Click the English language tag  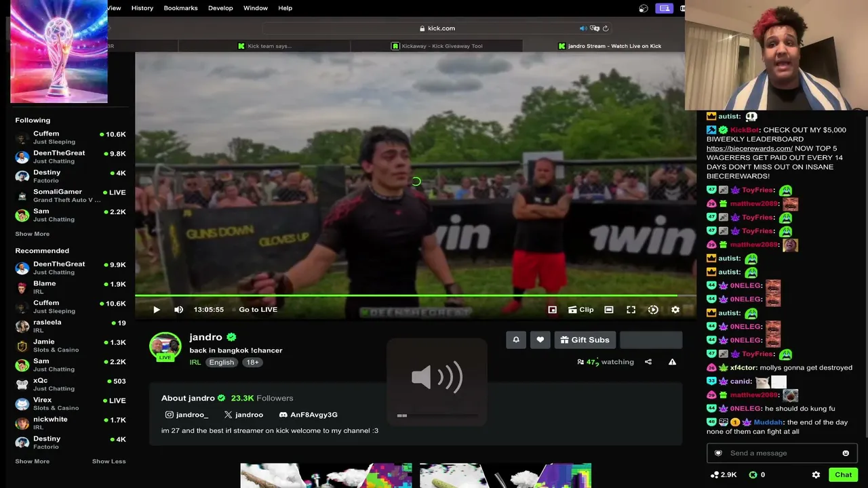pos(222,362)
